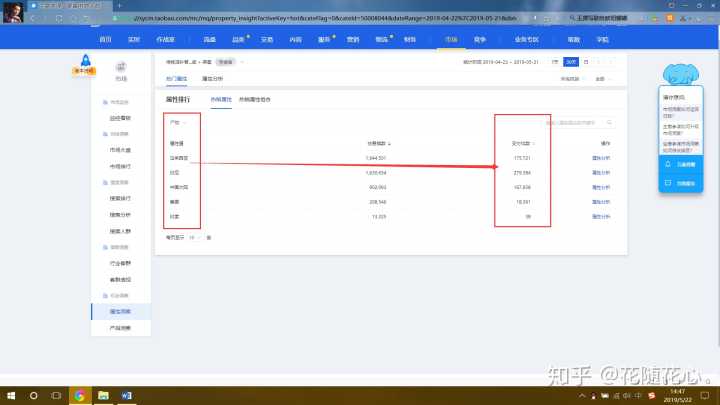
Task: Open 学院 in the top navigation bar
Action: point(602,39)
